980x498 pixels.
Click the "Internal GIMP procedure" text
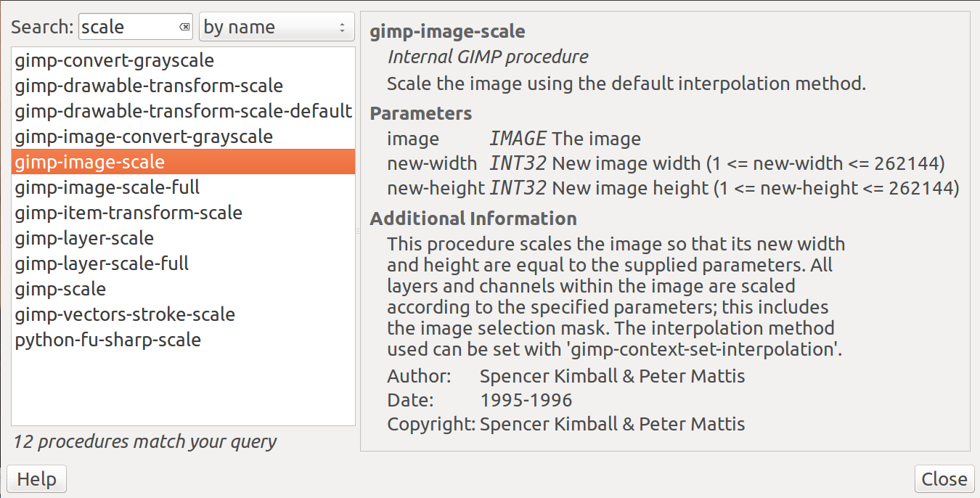click(488, 57)
